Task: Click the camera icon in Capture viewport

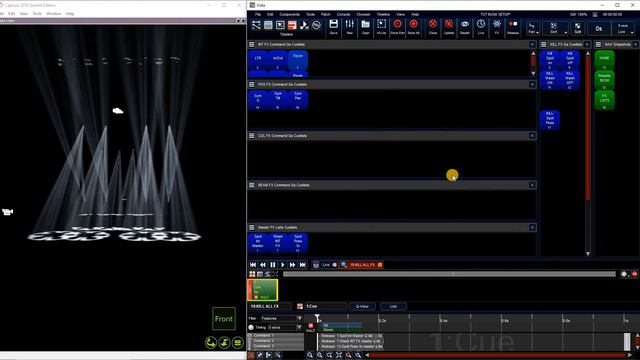Action: 7,212
